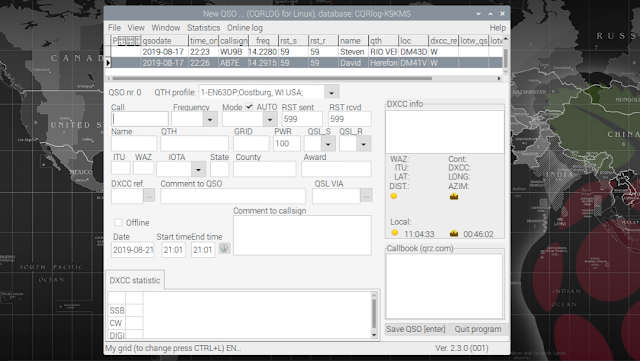Click the Award input field
This screenshot has height=361, width=640.
click(336, 169)
